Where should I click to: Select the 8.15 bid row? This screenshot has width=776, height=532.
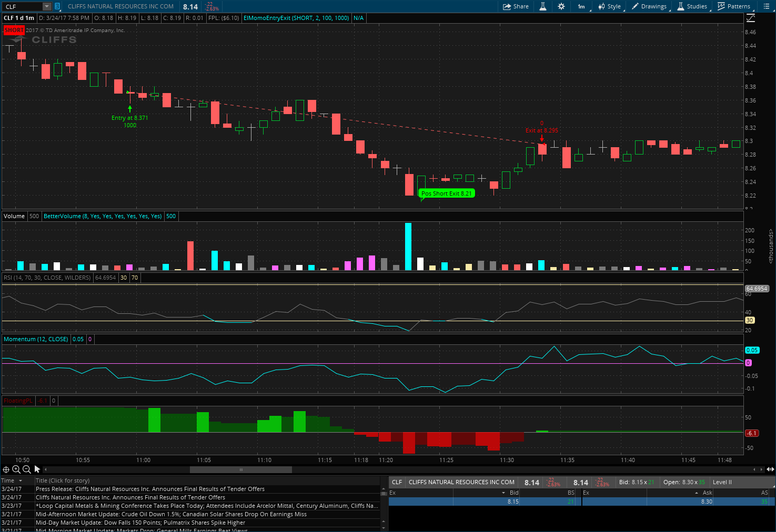click(484, 502)
